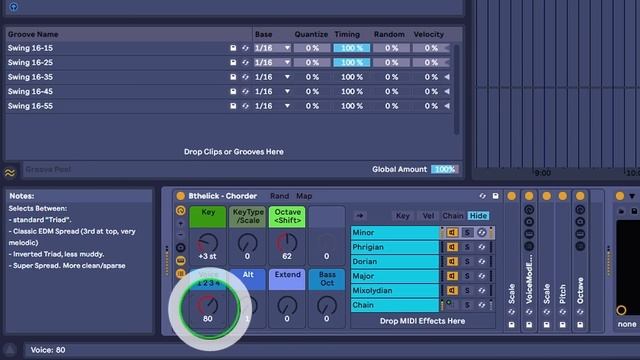Viewport: 640px width, 360px height.
Task: Save the Swing 16-45 groove
Action: tap(233, 91)
